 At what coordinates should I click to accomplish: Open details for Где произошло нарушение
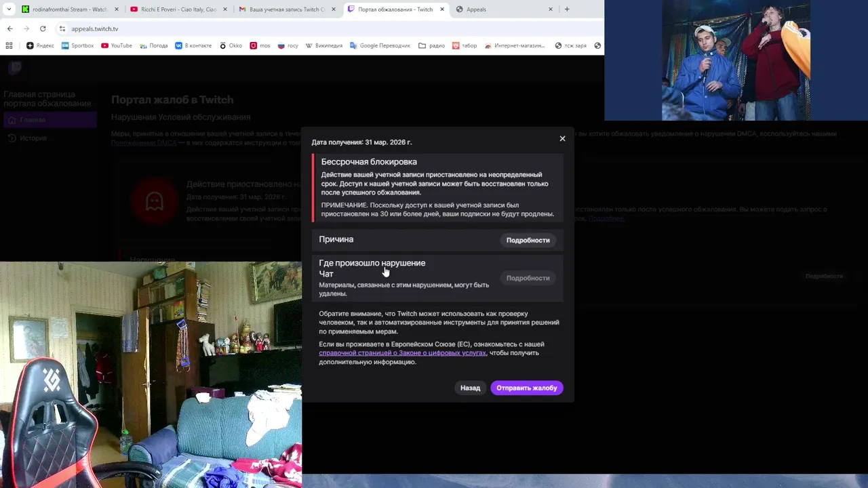(528, 278)
